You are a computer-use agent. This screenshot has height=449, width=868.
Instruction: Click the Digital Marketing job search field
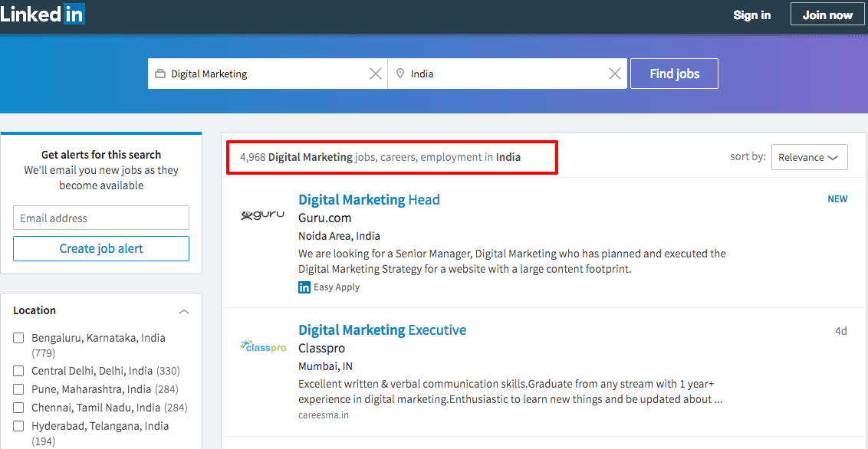pyautogui.click(x=268, y=74)
